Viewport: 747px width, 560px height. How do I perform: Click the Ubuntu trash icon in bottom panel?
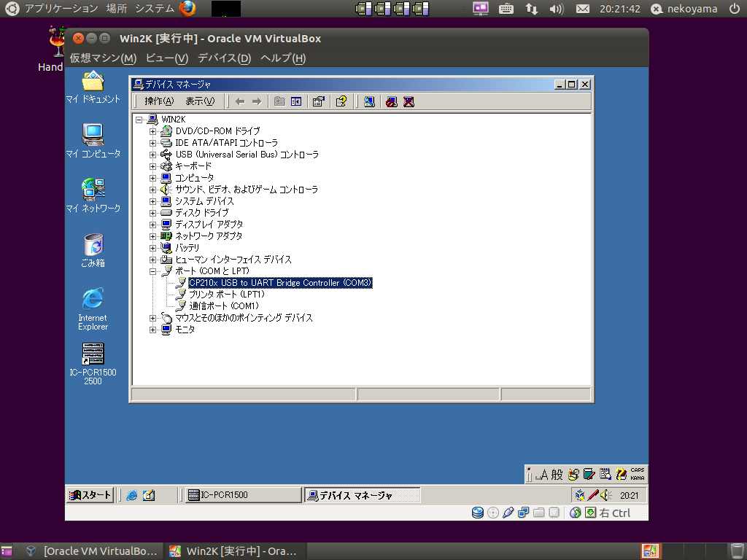[738, 551]
